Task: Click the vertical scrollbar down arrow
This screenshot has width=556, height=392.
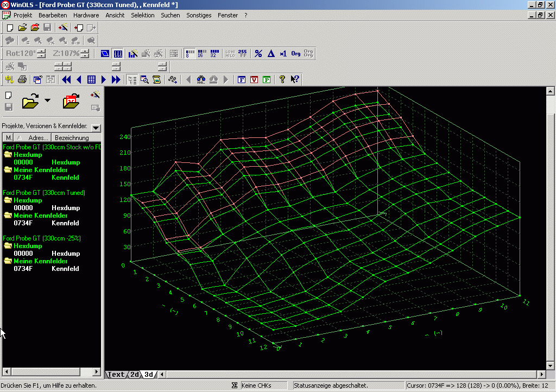Action: (x=550, y=366)
